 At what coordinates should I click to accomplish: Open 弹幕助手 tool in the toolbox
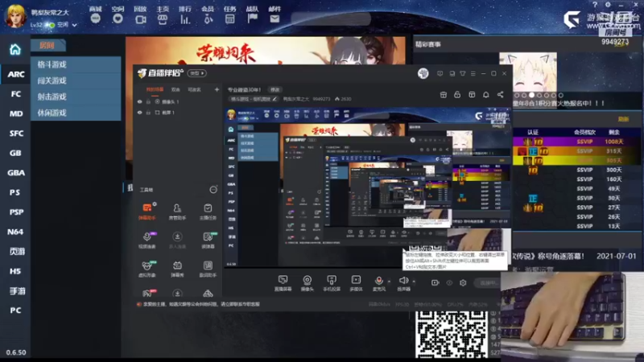point(147,212)
